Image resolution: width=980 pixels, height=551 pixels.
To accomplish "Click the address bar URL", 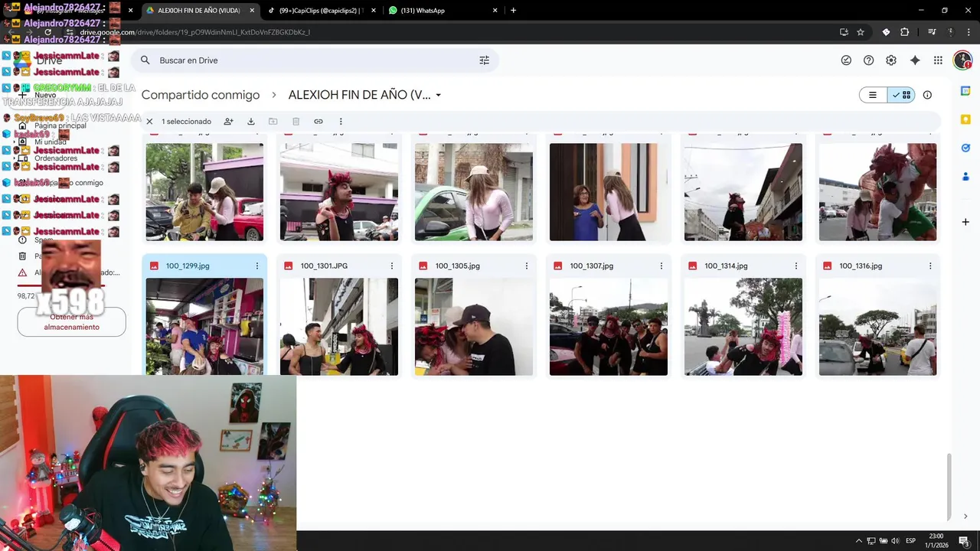I will [x=194, y=32].
